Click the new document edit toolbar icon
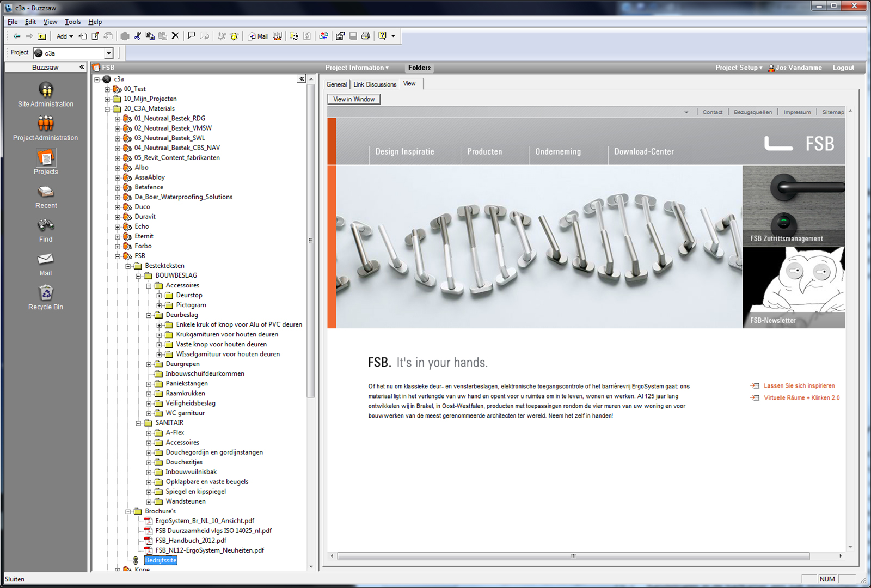871x588 pixels. [95, 36]
